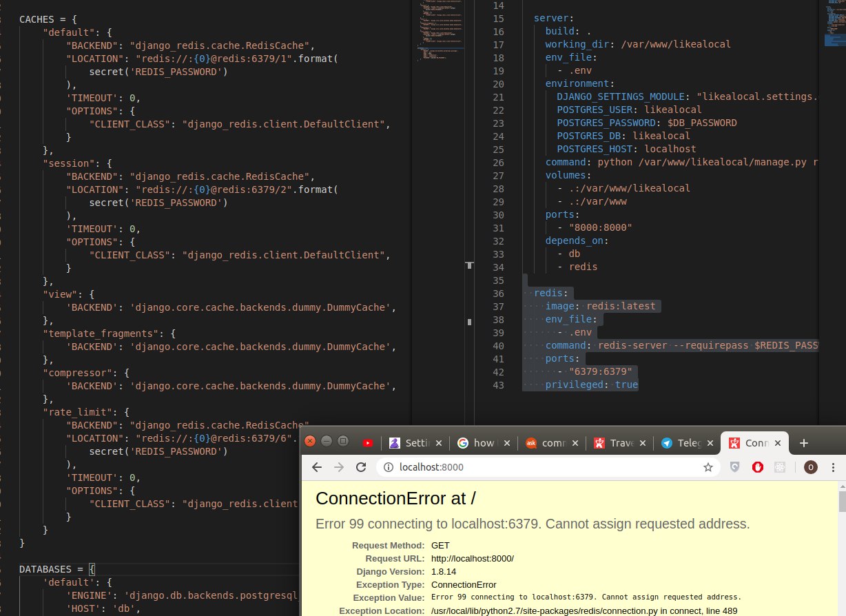The image size is (846, 616).
Task: Go back in the browser
Action: click(x=317, y=467)
